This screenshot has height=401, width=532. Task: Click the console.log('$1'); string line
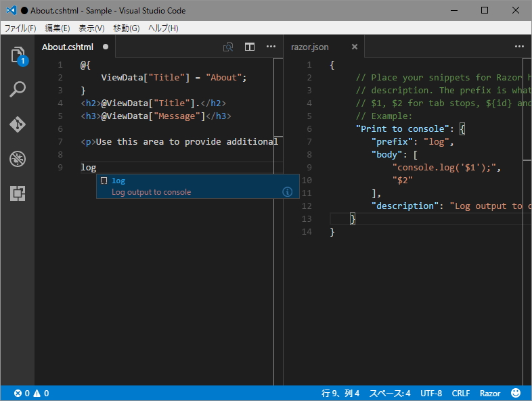pos(444,168)
